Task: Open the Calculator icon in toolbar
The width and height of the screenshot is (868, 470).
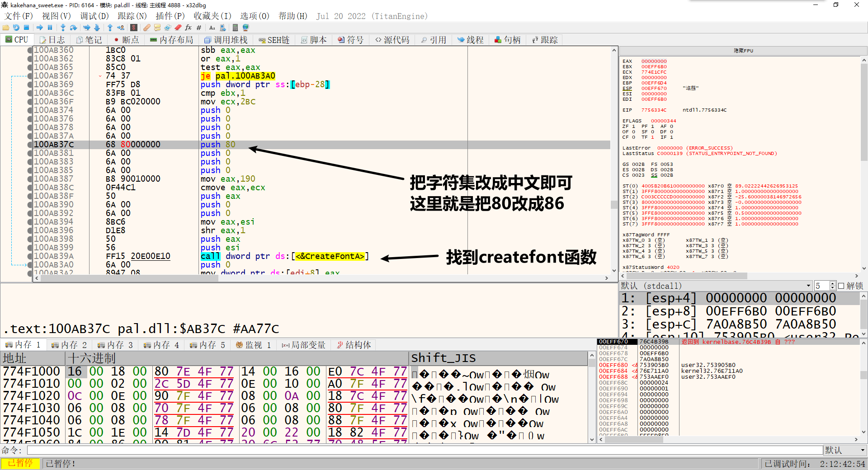Action: click(x=235, y=28)
